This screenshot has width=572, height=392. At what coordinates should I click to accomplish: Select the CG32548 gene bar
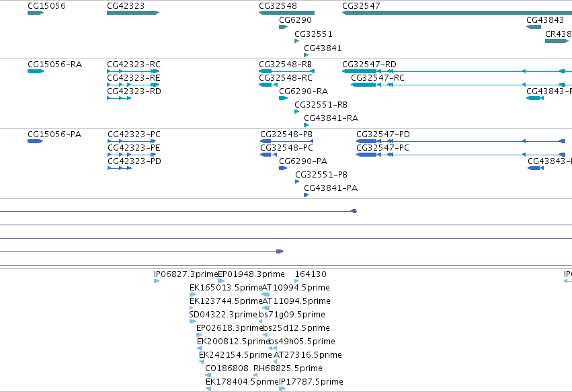pyautogui.click(x=287, y=13)
